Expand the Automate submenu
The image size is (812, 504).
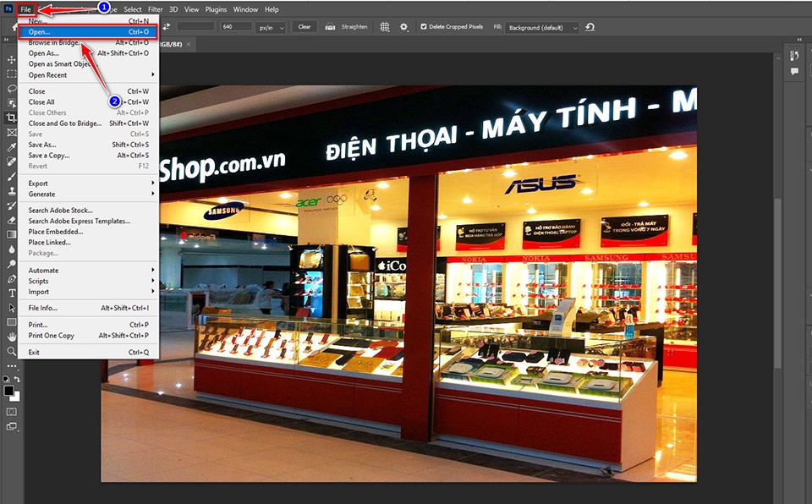coord(89,271)
